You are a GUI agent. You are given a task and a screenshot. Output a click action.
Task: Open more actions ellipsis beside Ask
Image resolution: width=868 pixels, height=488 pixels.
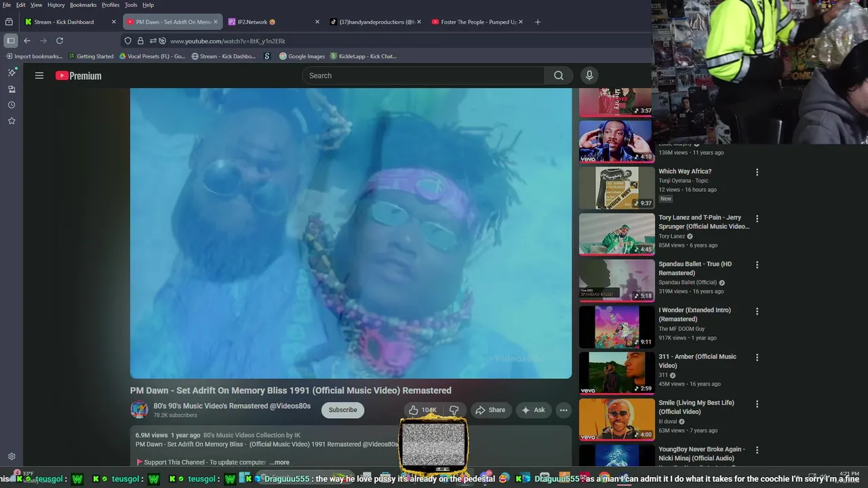tap(563, 410)
